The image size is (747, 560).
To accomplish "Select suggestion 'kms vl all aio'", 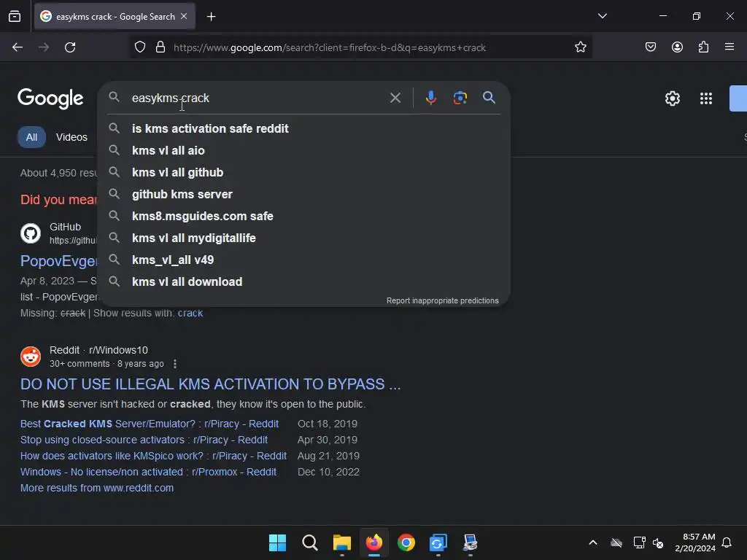I will tap(304, 150).
